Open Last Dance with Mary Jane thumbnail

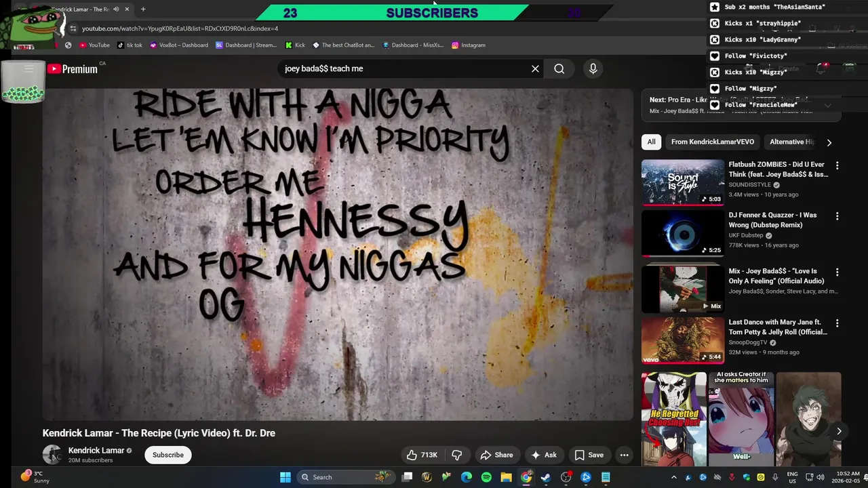(683, 340)
